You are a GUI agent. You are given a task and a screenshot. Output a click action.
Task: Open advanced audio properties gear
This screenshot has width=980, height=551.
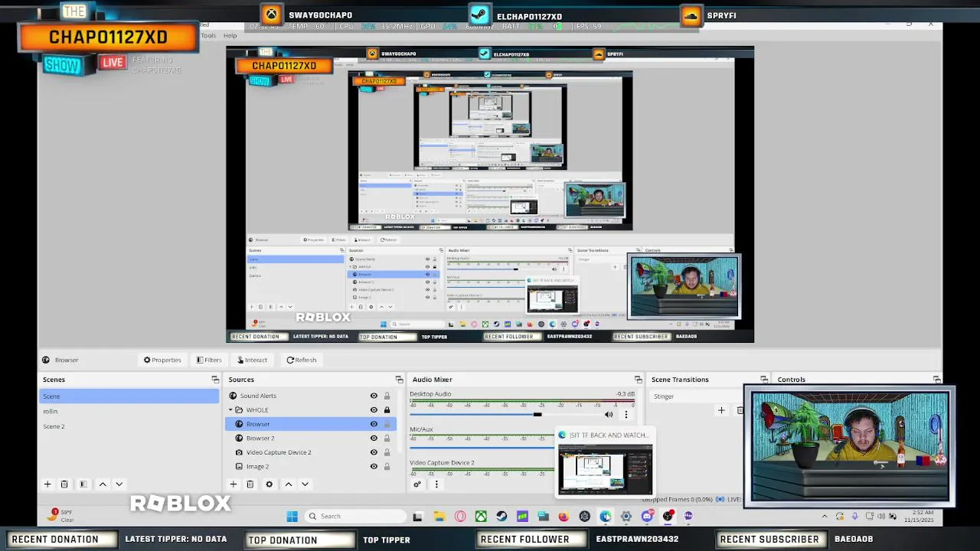click(417, 484)
